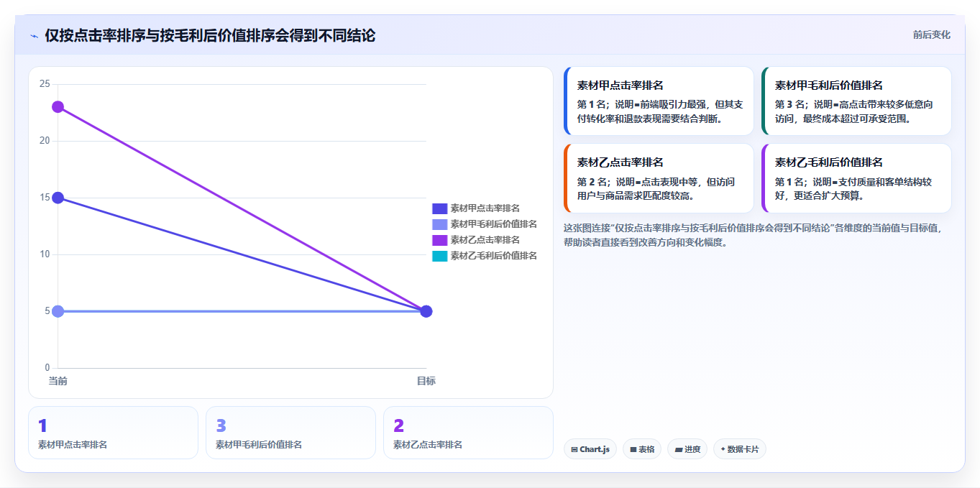Click description text starting 第 1 名；说明=支付质量

[853, 189]
